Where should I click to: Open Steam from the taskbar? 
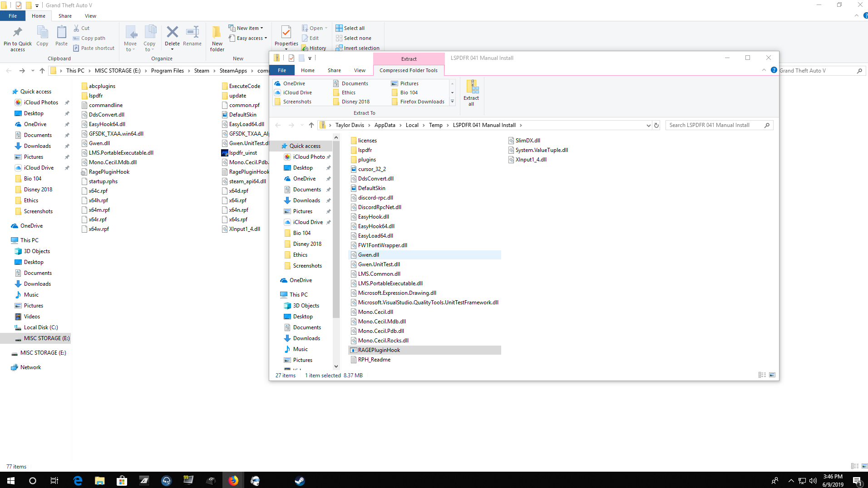[x=300, y=480]
